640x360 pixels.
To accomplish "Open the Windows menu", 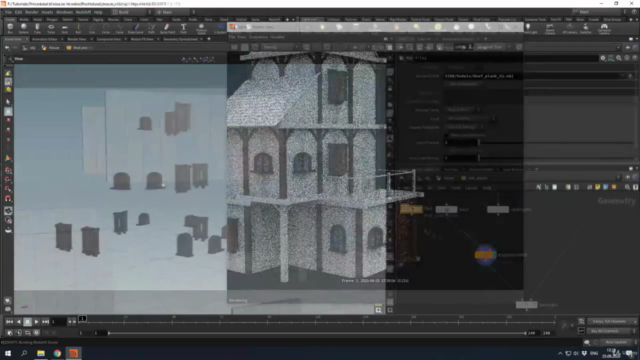I will click(x=64, y=12).
